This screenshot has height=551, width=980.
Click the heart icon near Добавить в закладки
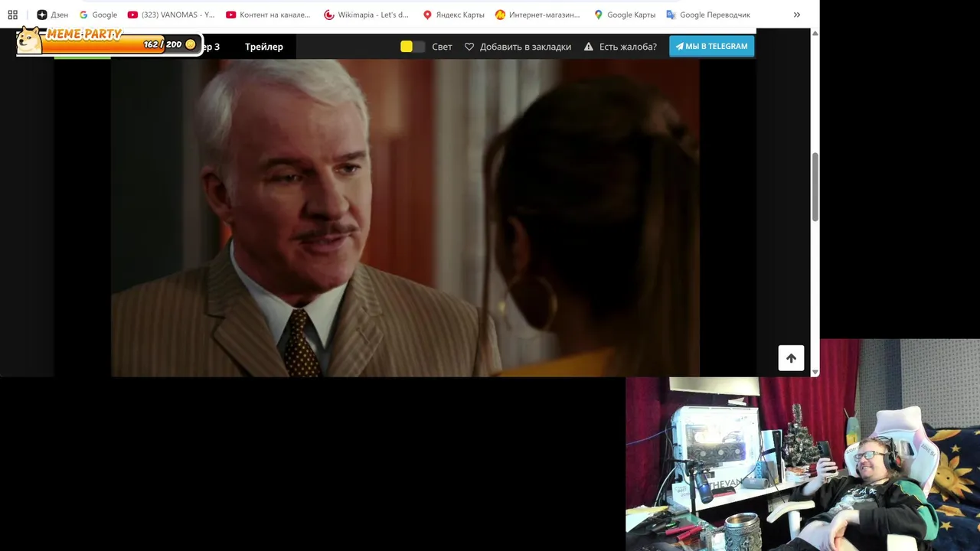tap(469, 47)
